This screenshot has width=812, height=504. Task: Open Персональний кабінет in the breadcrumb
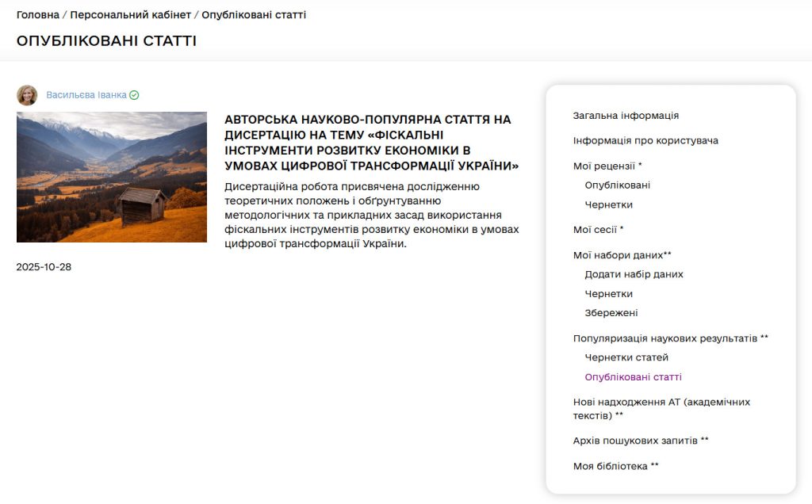point(128,13)
